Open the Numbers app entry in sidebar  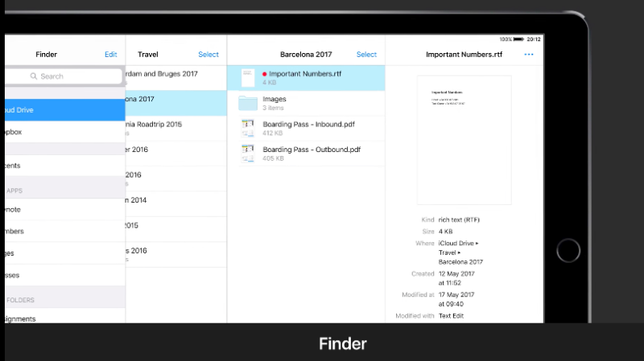click(x=65, y=232)
